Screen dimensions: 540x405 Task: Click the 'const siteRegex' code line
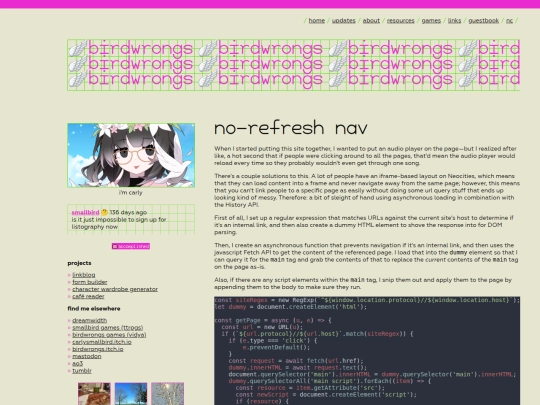point(367,300)
